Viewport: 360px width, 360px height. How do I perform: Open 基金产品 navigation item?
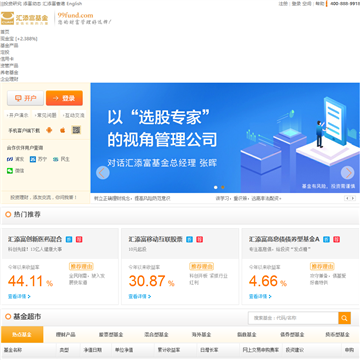click(x=9, y=45)
